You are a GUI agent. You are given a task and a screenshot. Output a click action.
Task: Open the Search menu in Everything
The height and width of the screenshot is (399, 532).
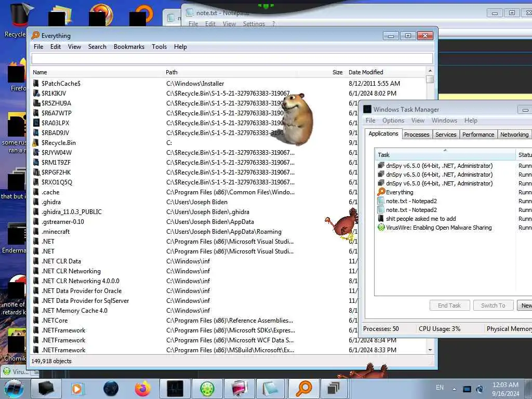point(97,47)
